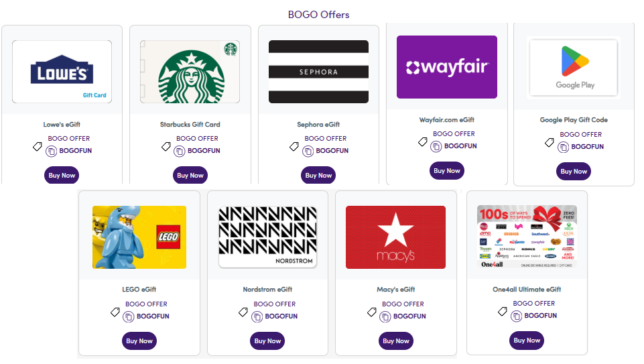Buy the Starbucks Gift Card now
This screenshot has width=644, height=364.
[x=190, y=176]
